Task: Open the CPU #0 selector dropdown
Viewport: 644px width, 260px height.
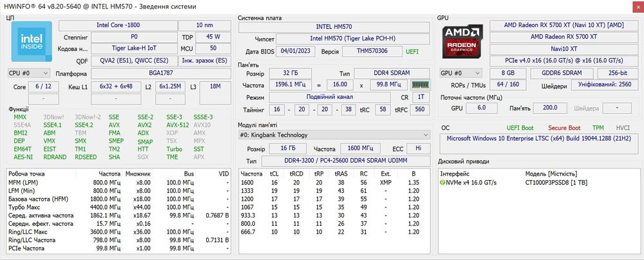Action: point(29,74)
